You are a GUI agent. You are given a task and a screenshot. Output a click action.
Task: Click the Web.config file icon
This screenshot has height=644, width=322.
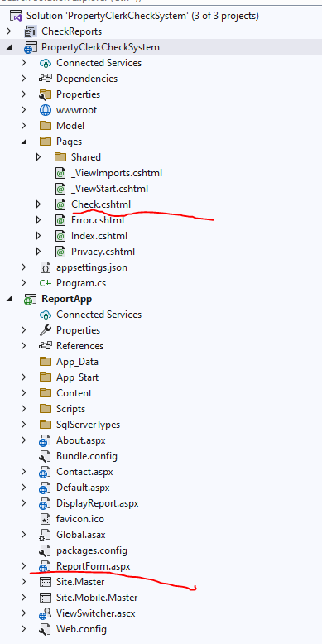(x=45, y=629)
